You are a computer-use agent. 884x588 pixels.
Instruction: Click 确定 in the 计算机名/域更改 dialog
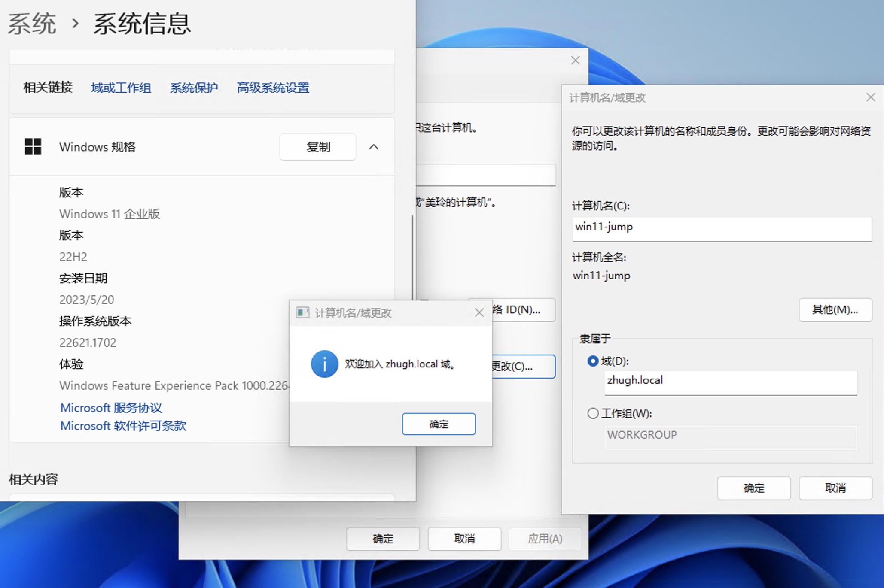pyautogui.click(x=754, y=488)
